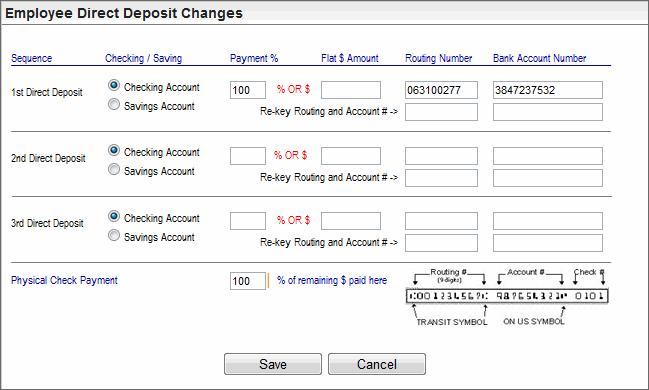
Task: Click the Checking / Saving column header
Action: coord(143,58)
